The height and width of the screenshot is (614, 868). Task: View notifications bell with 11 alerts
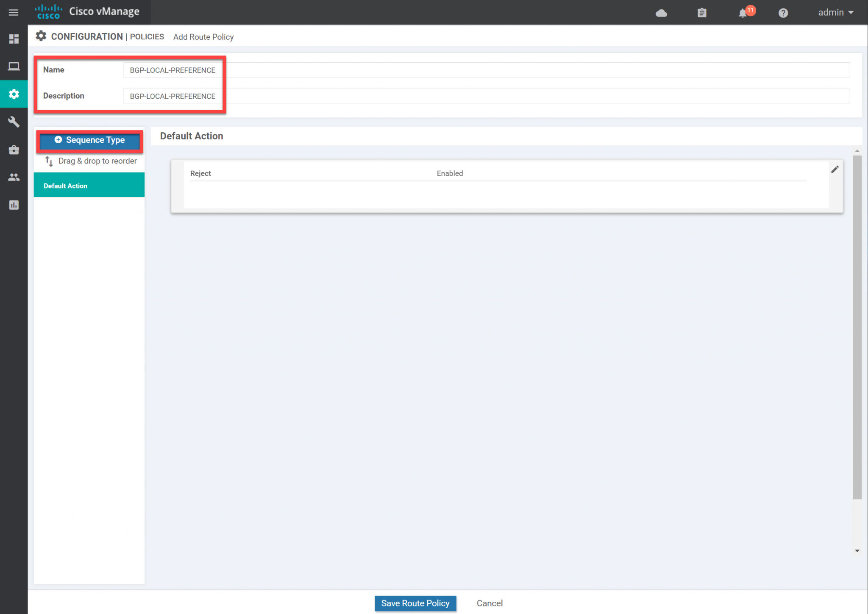click(x=743, y=13)
